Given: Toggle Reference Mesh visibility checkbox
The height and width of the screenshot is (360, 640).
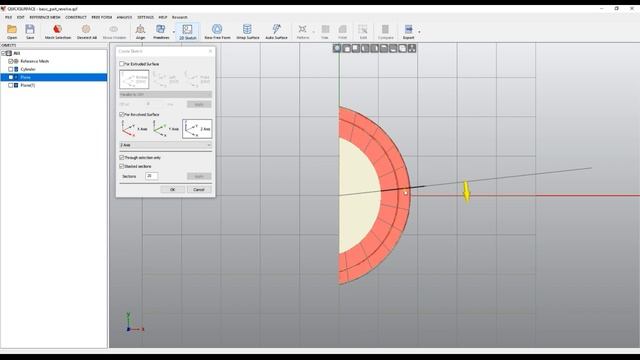Looking at the screenshot, I should click(x=11, y=61).
